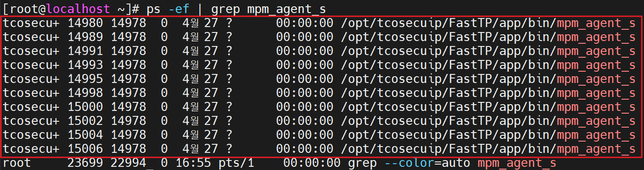Screen dimensions: 644x170
Task: Click parent PID 22994 in the last row
Action: pos(129,163)
